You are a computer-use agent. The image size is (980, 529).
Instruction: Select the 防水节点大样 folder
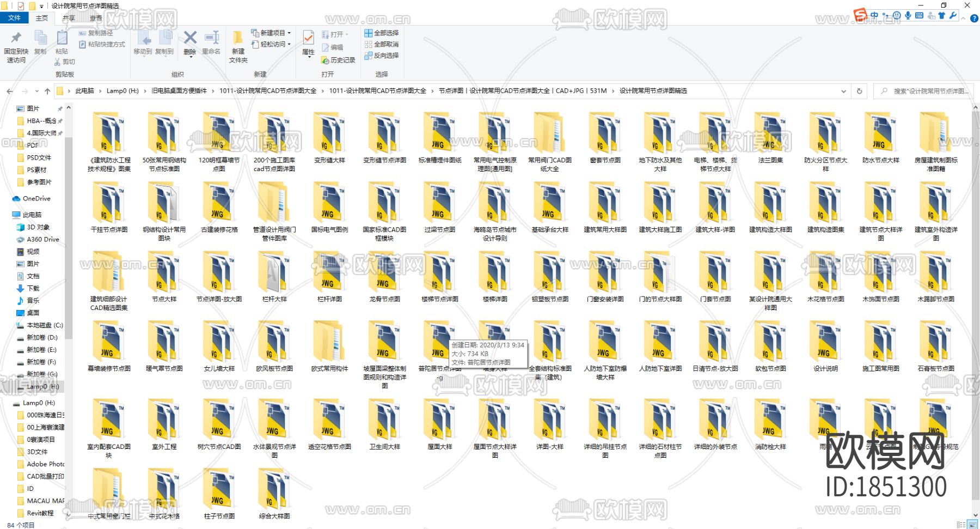point(880,138)
